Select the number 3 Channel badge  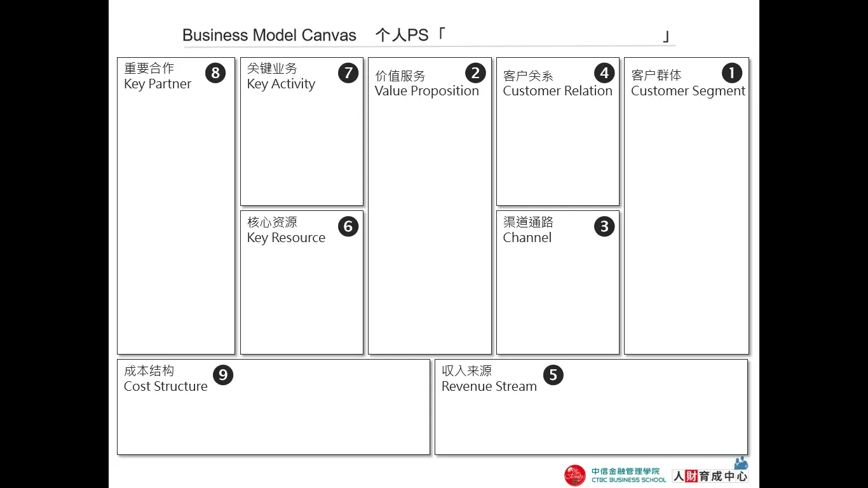tap(604, 226)
